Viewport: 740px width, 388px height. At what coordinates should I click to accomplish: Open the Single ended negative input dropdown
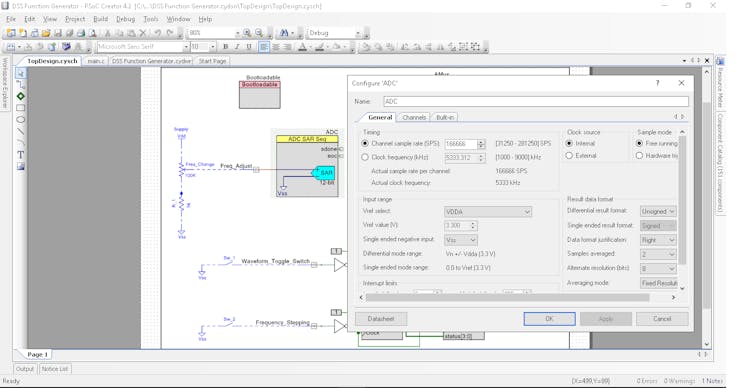click(461, 240)
